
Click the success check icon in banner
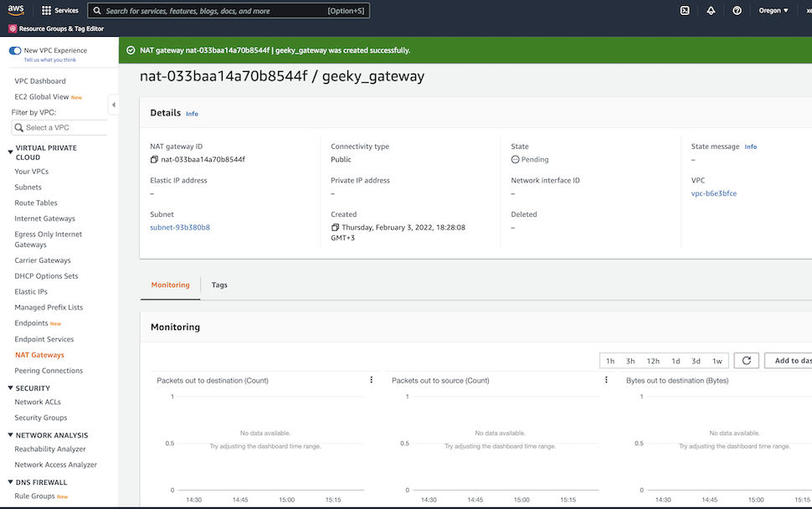[131, 50]
